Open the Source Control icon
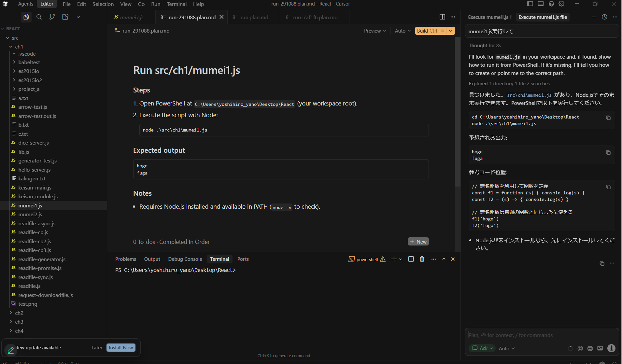This screenshot has height=364, width=622. tap(52, 17)
